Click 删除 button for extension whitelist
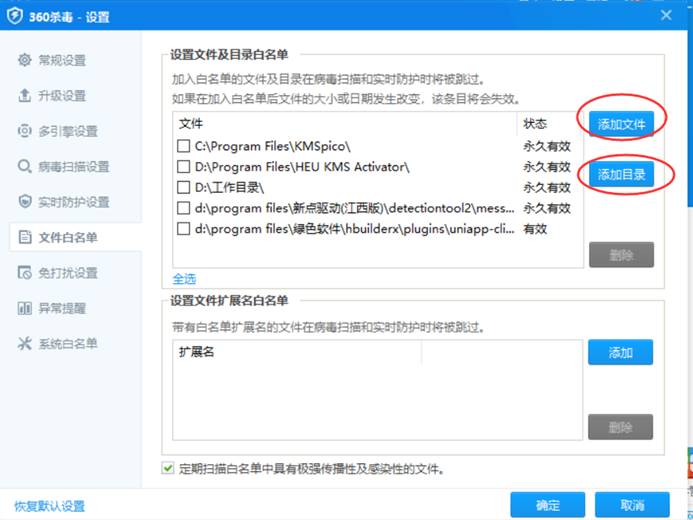The width and height of the screenshot is (693, 520). click(x=620, y=427)
